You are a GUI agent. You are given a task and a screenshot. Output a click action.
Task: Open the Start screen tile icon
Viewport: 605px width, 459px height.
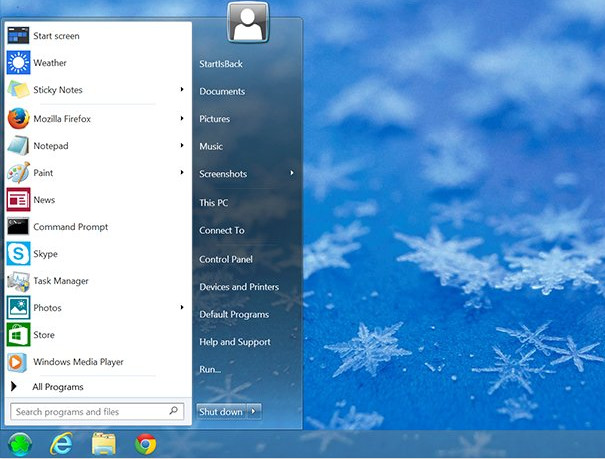pyautogui.click(x=18, y=35)
